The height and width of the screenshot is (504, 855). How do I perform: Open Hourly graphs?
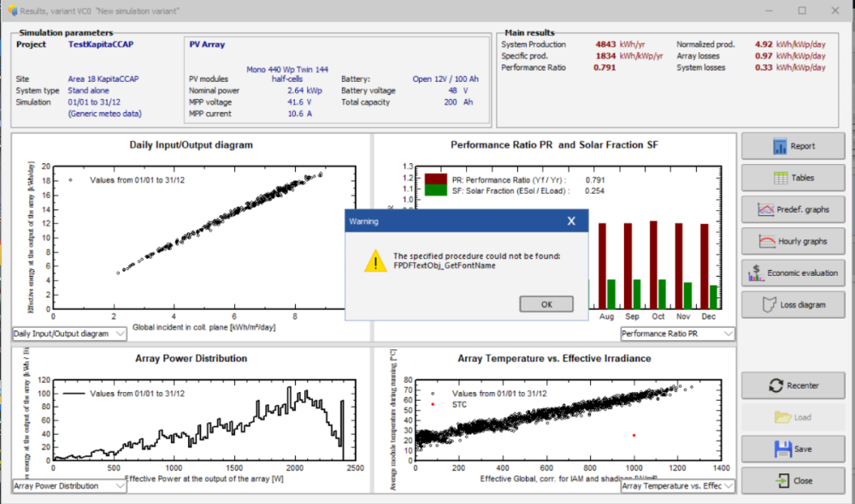pyautogui.click(x=792, y=241)
